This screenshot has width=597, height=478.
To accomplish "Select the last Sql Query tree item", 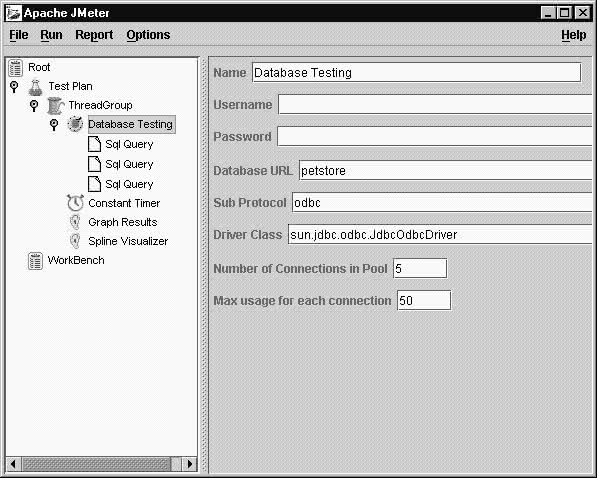I will click(x=129, y=184).
